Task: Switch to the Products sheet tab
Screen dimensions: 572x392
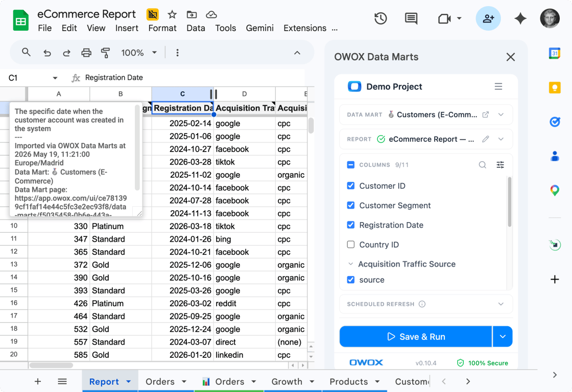Action: point(349,381)
